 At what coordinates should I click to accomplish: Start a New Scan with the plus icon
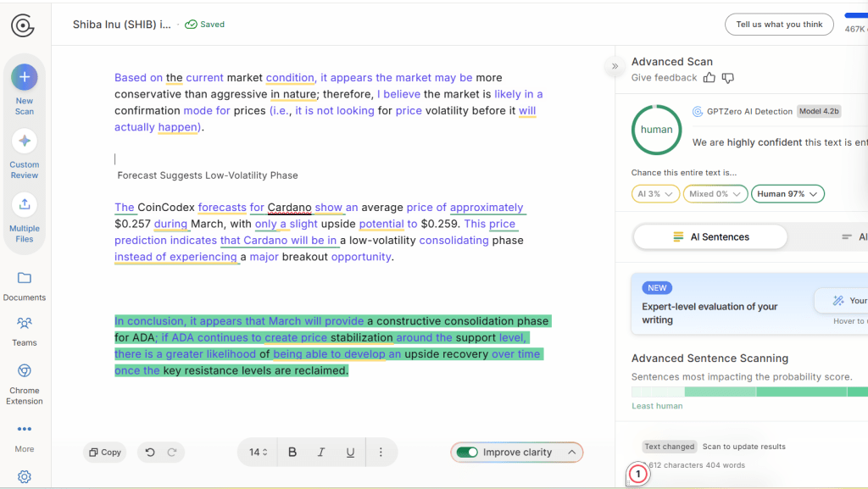[x=25, y=77]
